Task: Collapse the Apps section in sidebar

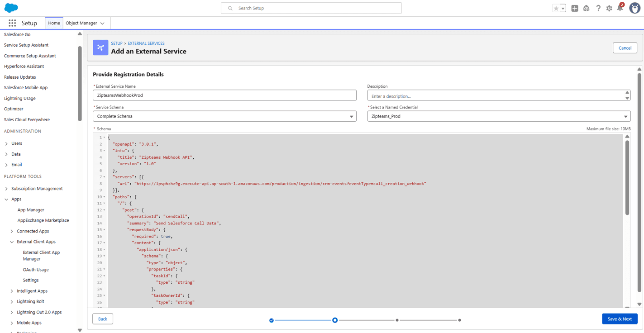Action: [6, 199]
